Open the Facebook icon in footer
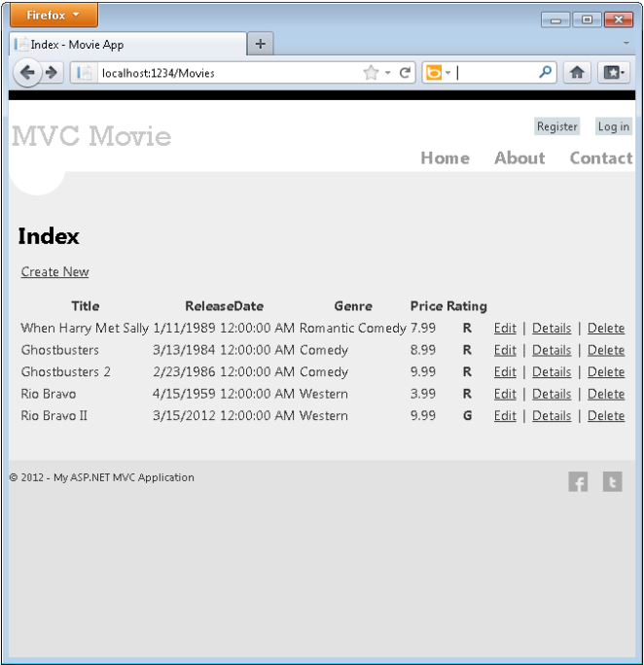The height and width of the screenshot is (665, 644). pyautogui.click(x=578, y=482)
